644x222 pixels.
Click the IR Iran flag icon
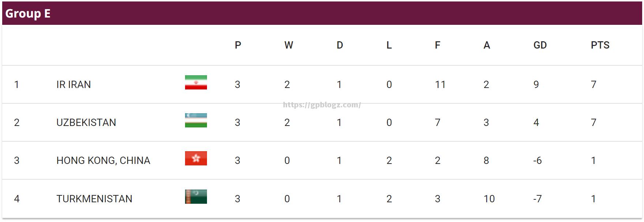(x=196, y=83)
